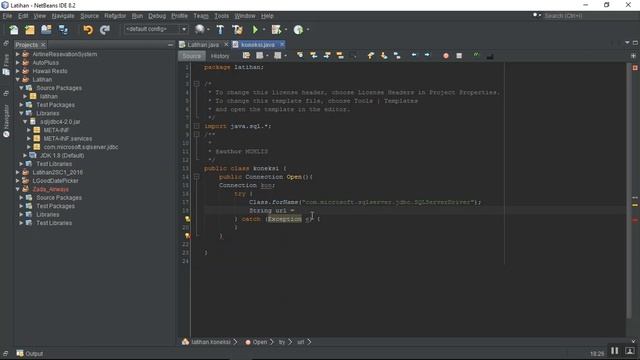Viewport: 640px width, 360px height.
Task: Click the Open Project toolbar icon
Action: click(x=46, y=30)
